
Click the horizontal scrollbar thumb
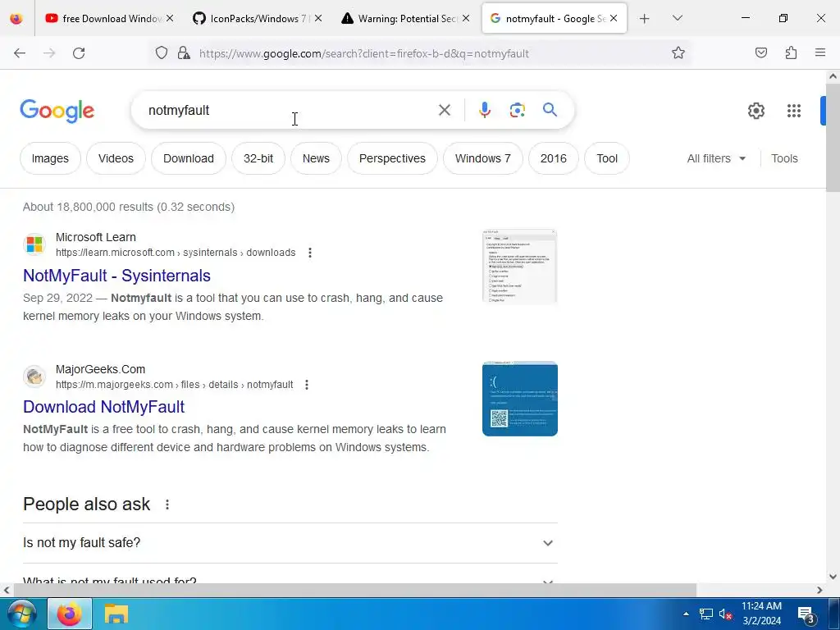(354, 590)
